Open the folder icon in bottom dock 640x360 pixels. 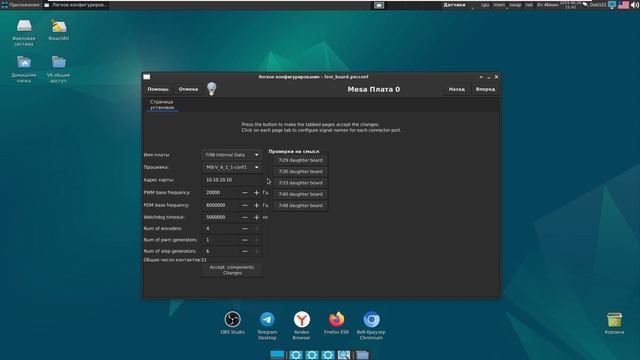(x=362, y=354)
